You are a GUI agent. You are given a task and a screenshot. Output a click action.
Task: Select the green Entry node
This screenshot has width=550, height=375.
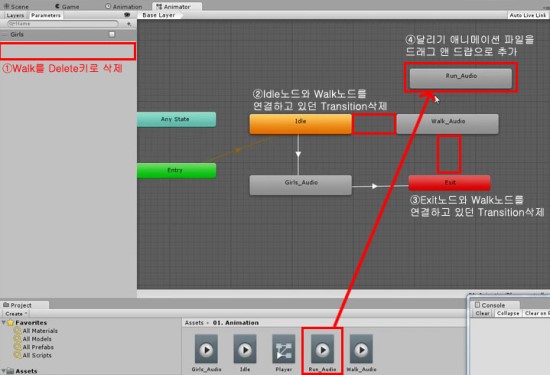coord(176,170)
